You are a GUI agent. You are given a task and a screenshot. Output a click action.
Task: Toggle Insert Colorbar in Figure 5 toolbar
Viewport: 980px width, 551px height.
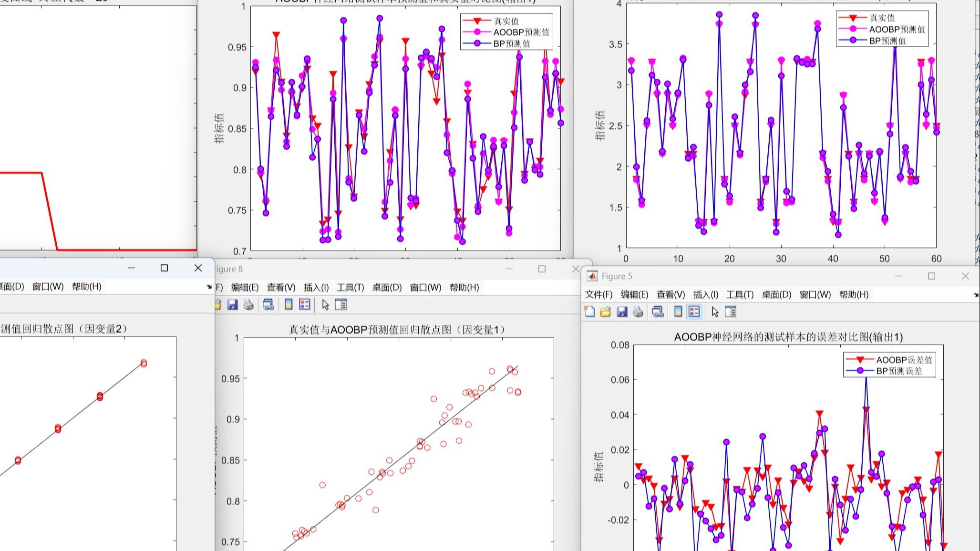678,312
